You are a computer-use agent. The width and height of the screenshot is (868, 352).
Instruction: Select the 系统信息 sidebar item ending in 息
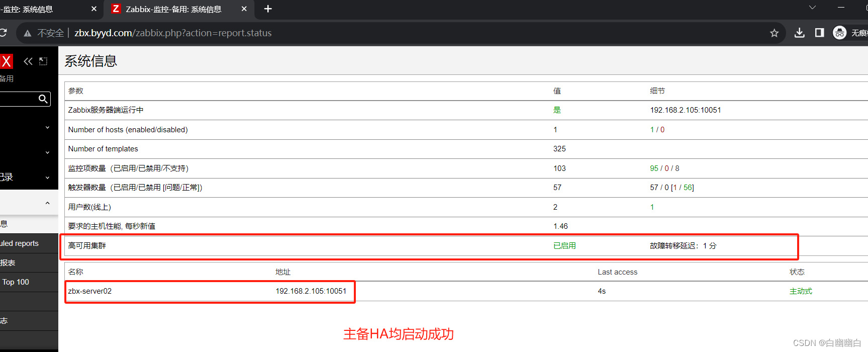pyautogui.click(x=29, y=224)
